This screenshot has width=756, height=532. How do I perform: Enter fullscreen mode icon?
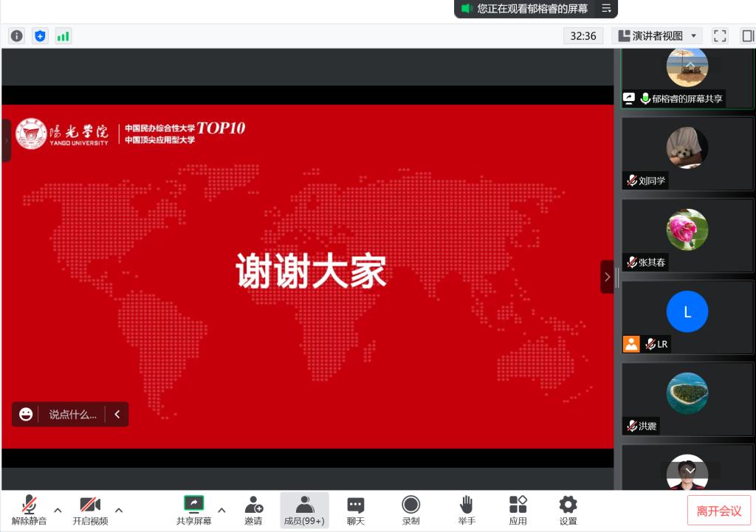(x=720, y=35)
